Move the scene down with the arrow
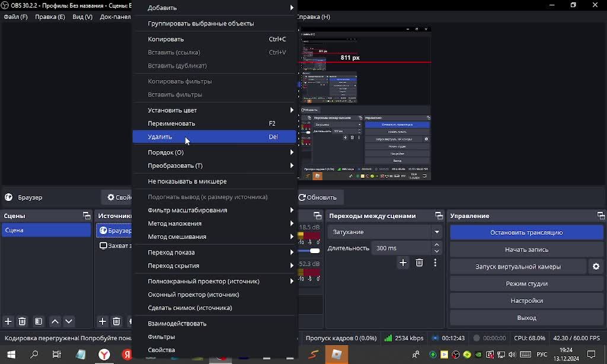Viewport: 607px width, 364px height. [x=69, y=321]
